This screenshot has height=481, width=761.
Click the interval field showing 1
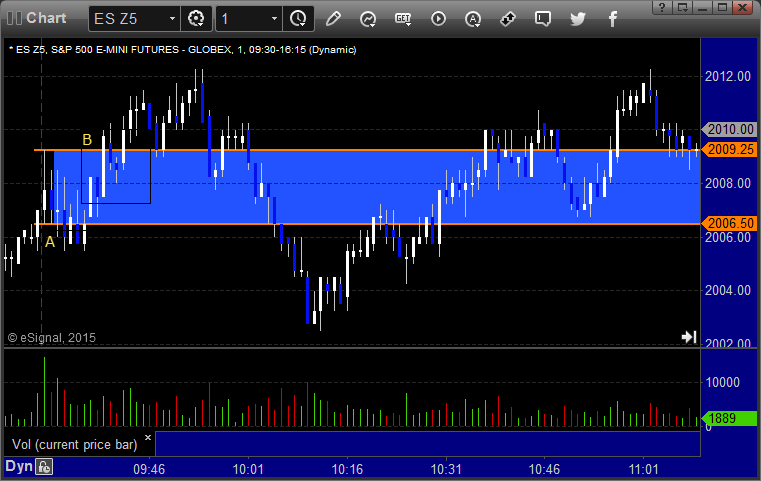pos(242,19)
